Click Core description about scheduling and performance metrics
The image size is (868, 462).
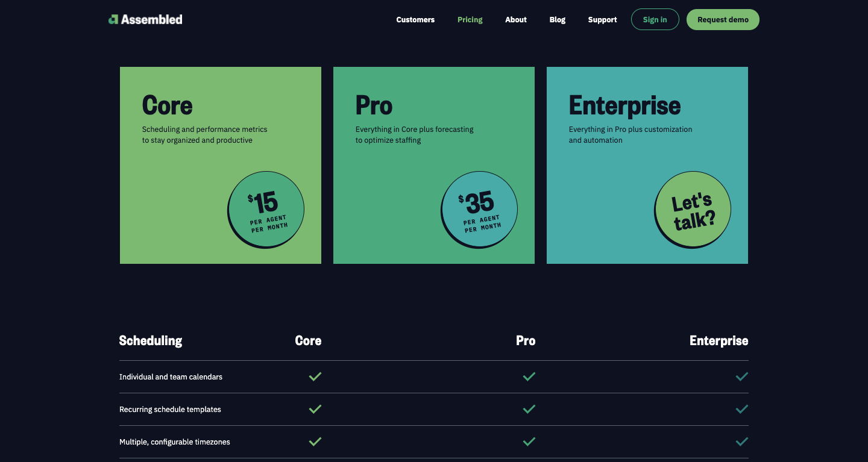pos(205,135)
